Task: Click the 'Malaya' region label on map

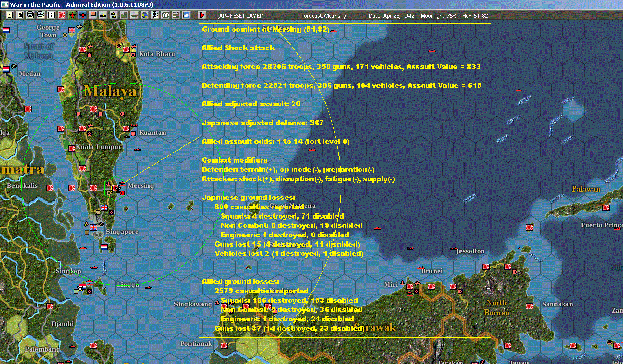Action: (x=110, y=92)
